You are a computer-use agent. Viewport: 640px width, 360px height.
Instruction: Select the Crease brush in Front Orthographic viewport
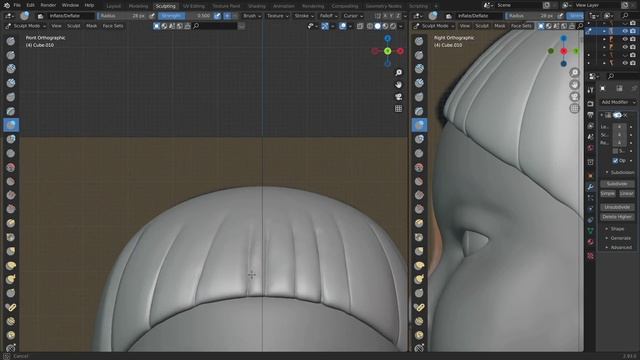(x=11, y=153)
